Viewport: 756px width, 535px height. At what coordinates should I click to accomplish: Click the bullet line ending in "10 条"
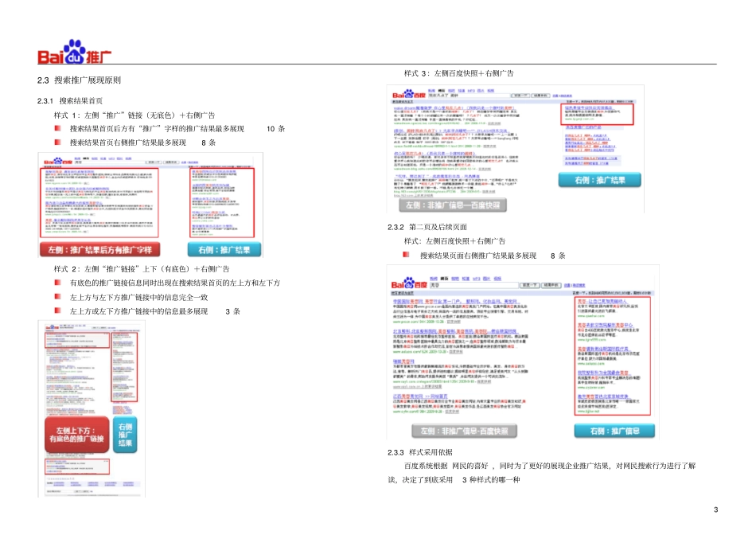pyautogui.click(x=177, y=129)
